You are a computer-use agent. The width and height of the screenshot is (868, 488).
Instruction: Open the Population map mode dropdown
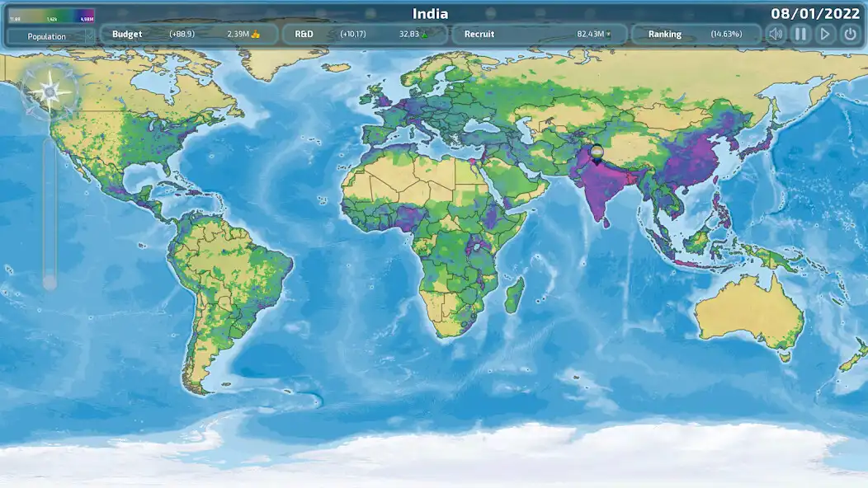47,36
